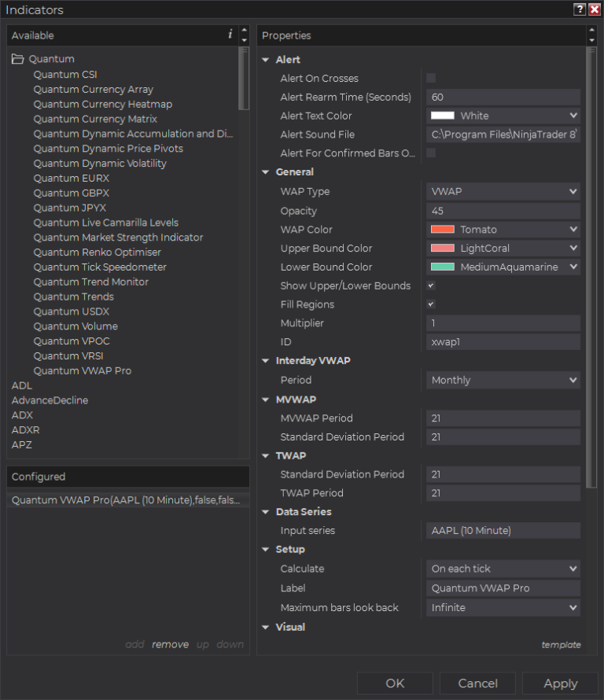Click the Apply button
Image resolution: width=604 pixels, height=700 pixels.
[560, 683]
